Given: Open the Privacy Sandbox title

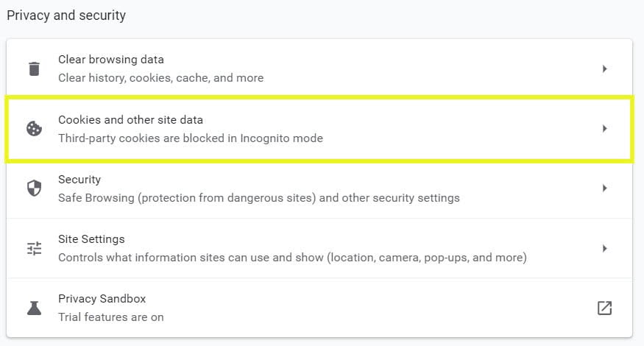Looking at the screenshot, I should [x=102, y=299].
